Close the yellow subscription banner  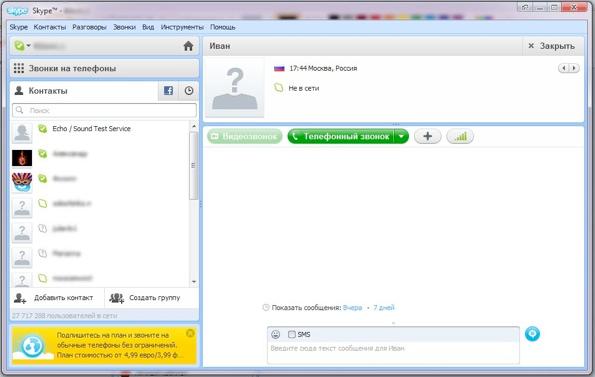190,333
